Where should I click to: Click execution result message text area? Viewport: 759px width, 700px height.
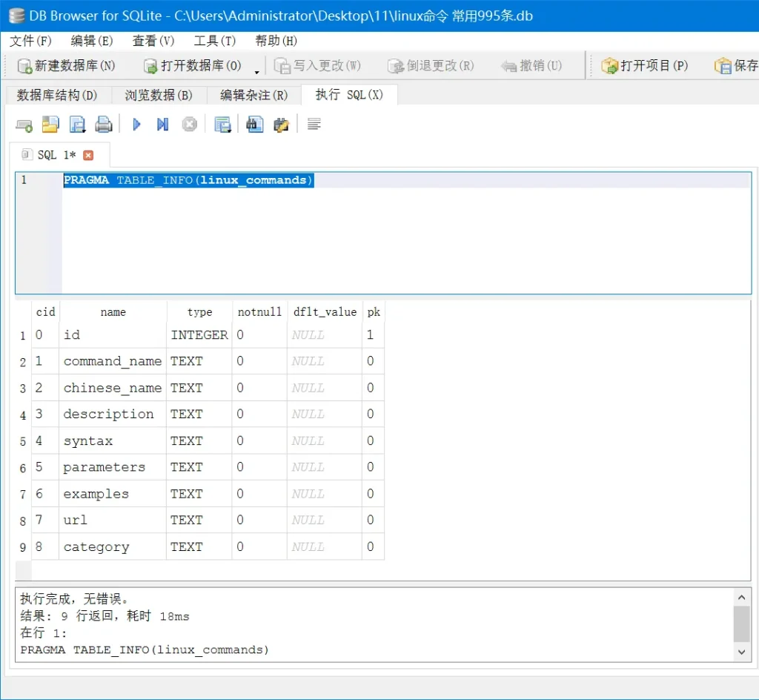click(x=374, y=624)
